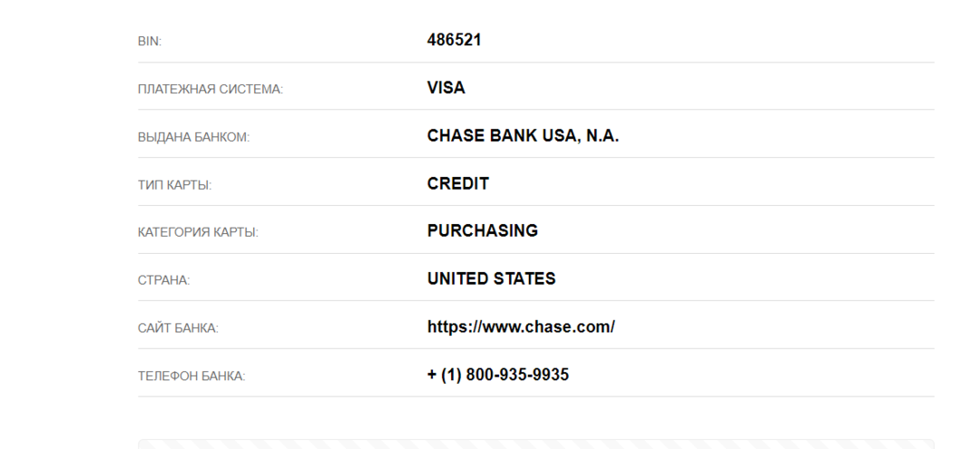Click the UNITED STATES country value
The width and height of the screenshot is (980, 449).
point(492,278)
